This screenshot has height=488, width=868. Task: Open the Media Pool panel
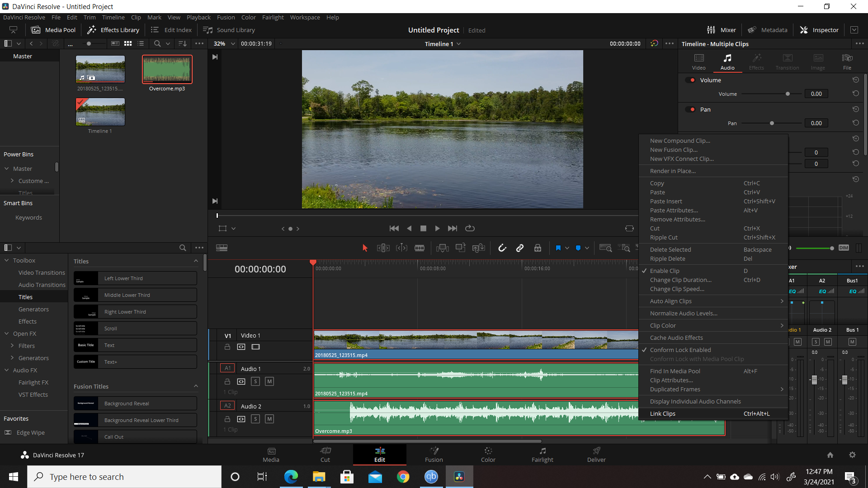[53, 30]
